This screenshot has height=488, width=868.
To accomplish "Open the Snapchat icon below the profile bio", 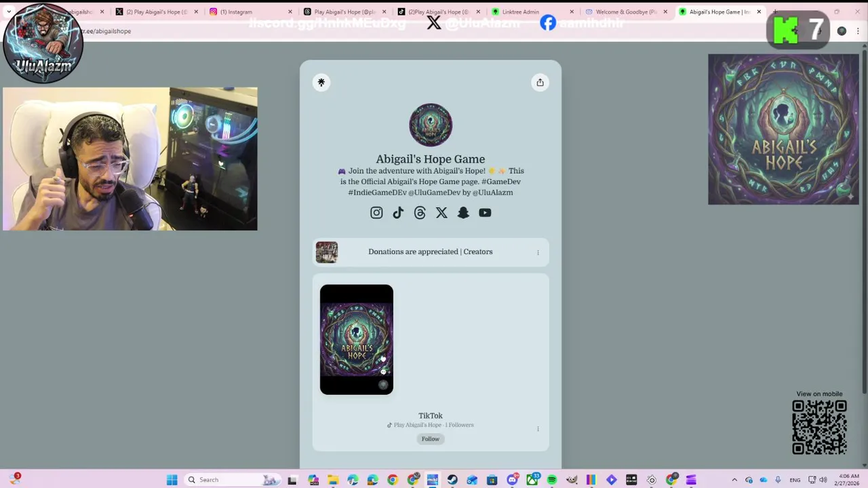I will [463, 213].
